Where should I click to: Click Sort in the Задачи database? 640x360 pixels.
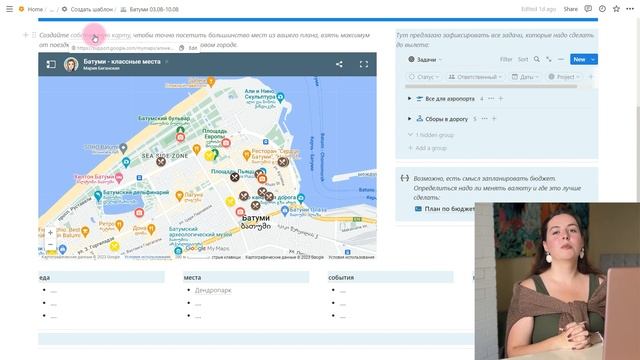click(x=523, y=60)
